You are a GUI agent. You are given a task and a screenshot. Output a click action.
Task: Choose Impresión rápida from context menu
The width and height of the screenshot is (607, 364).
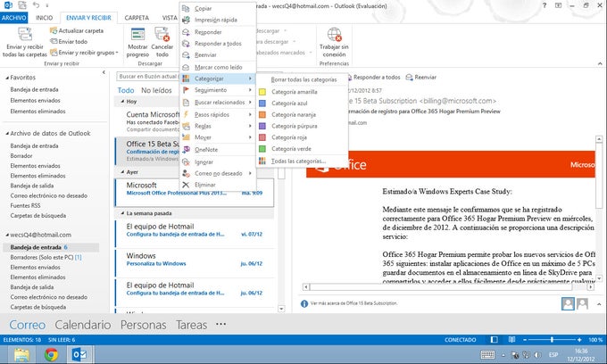pos(218,20)
